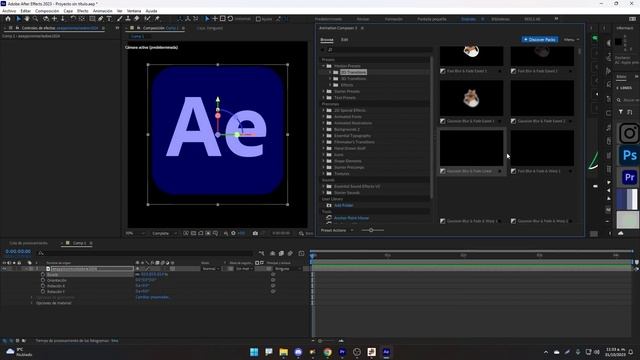Screen dimensions: 640x360
Task: Click the Premiere Pr icon in right panel
Action: [x=629, y=177]
